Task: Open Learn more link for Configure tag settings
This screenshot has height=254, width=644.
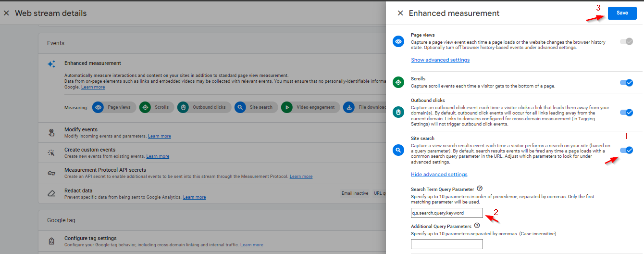Action: click(252, 245)
